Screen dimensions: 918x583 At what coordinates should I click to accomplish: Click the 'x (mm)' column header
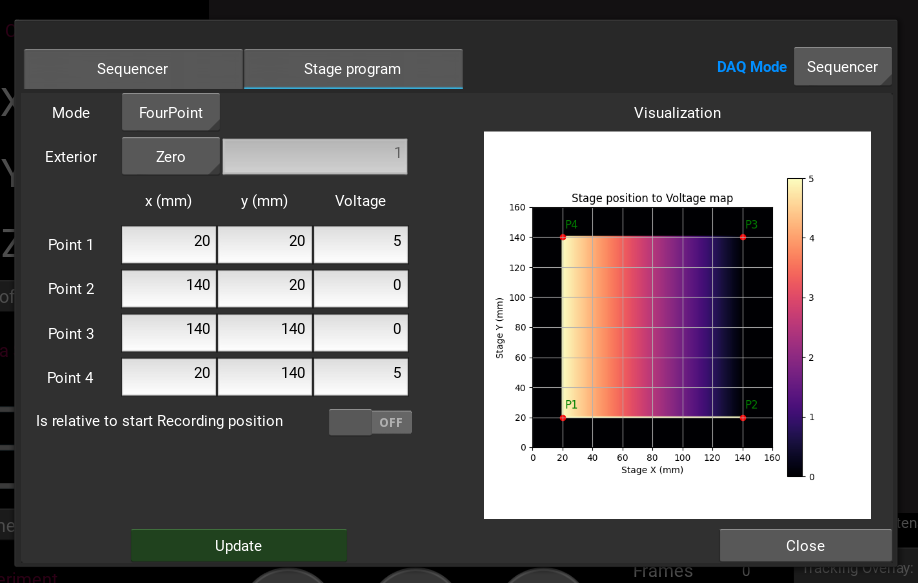pos(169,201)
